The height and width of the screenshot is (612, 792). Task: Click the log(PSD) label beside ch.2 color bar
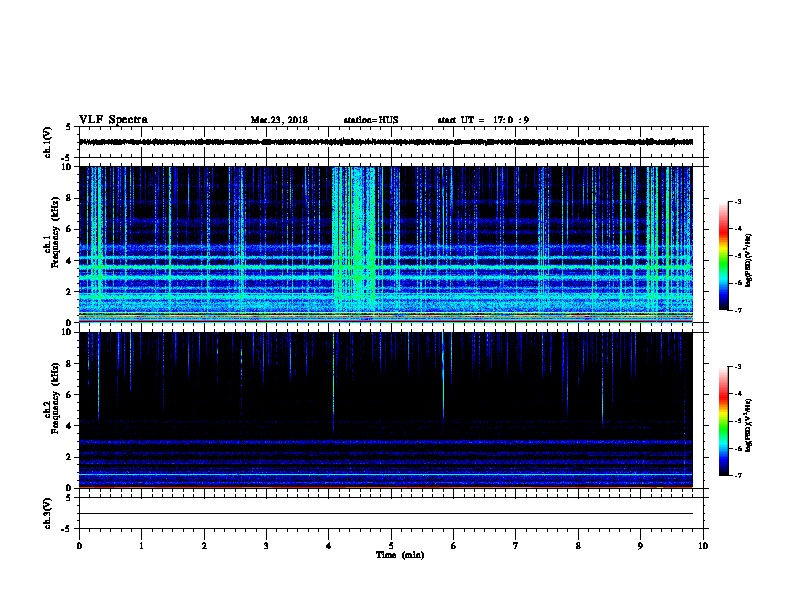pos(748,425)
